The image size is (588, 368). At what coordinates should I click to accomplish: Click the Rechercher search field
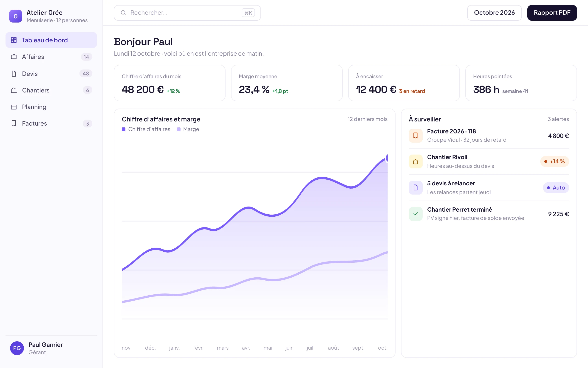click(x=187, y=13)
